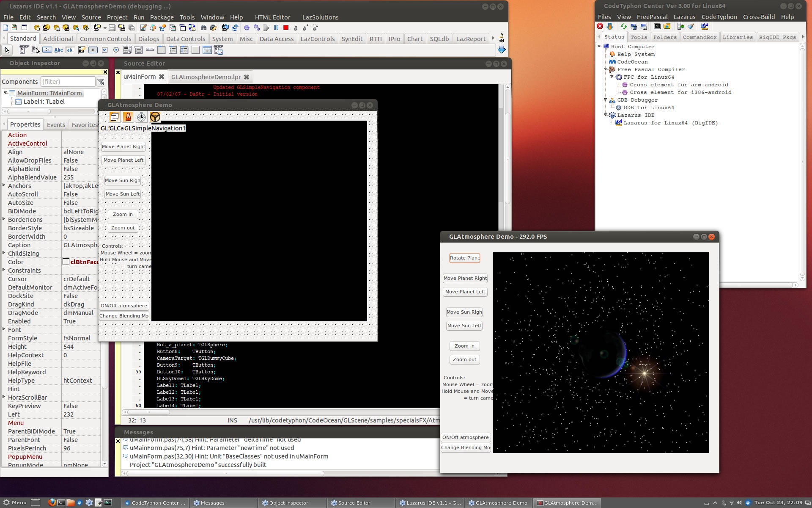Click the terminal icon in CodeTyphon Center toolbar

[x=657, y=26]
